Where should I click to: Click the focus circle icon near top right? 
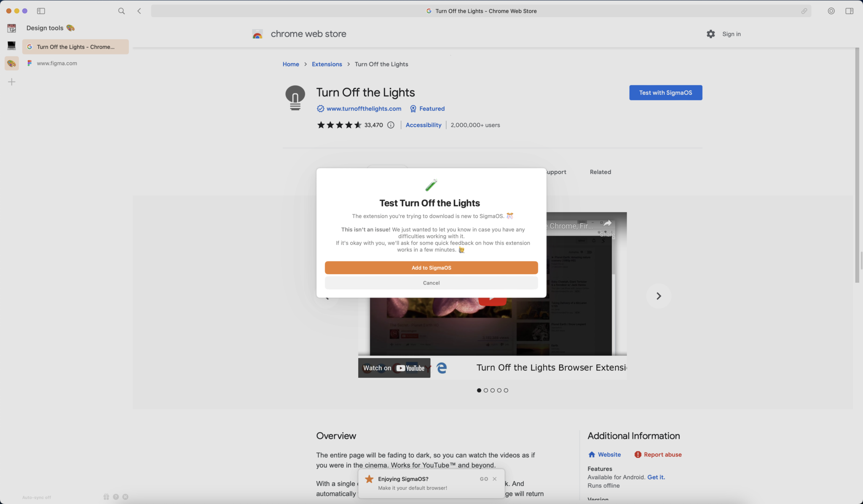coord(831,11)
